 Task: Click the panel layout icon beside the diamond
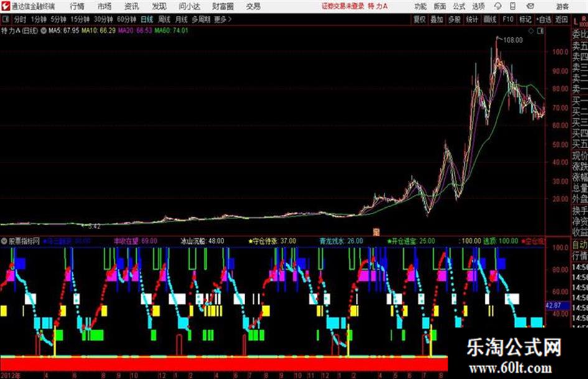coord(540,31)
